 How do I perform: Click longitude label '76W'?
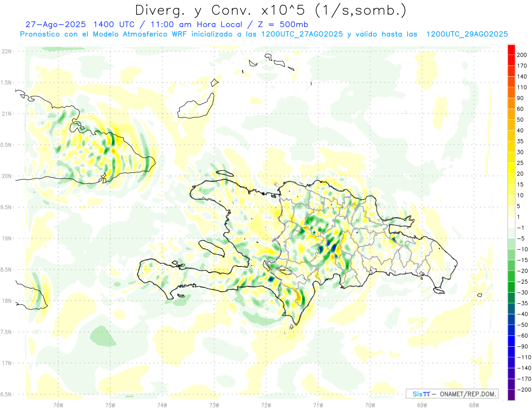[58, 405]
